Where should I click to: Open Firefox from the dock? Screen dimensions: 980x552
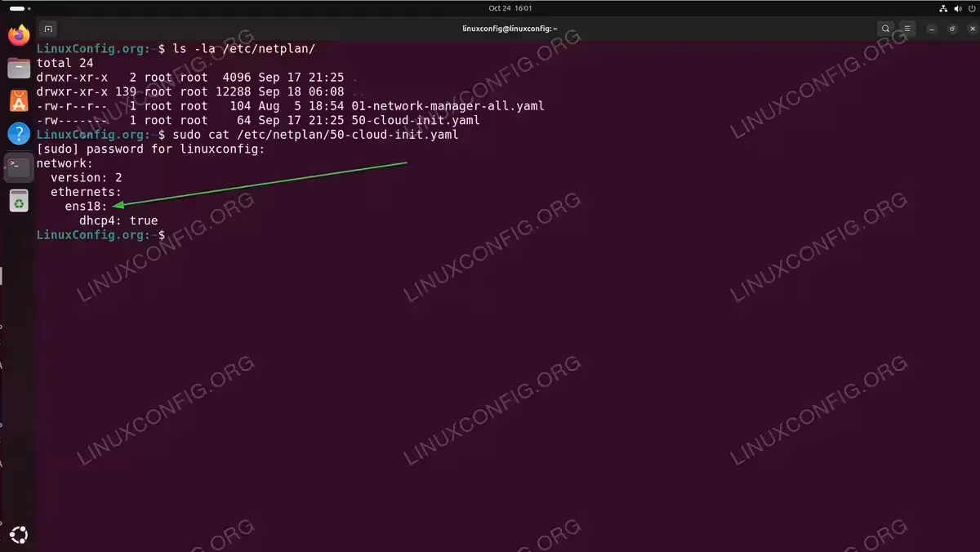(18, 35)
